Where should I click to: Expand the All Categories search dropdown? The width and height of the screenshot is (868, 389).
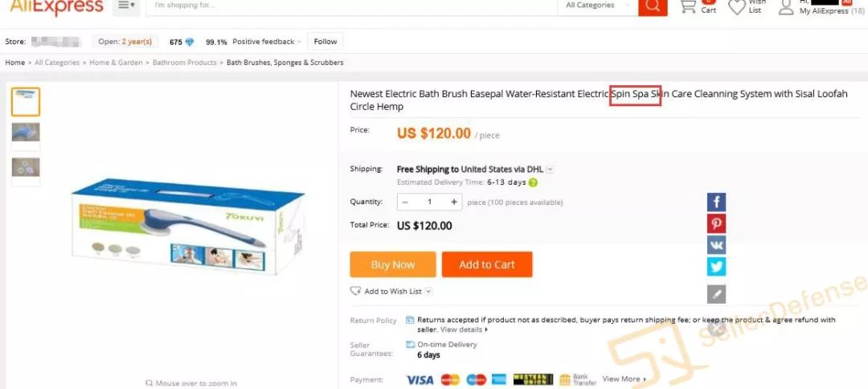tap(598, 6)
